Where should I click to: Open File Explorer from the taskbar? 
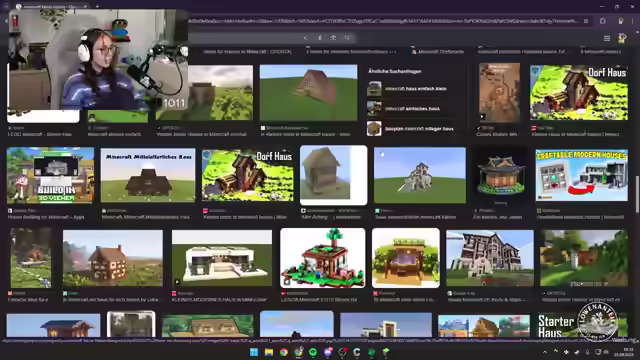click(x=269, y=352)
